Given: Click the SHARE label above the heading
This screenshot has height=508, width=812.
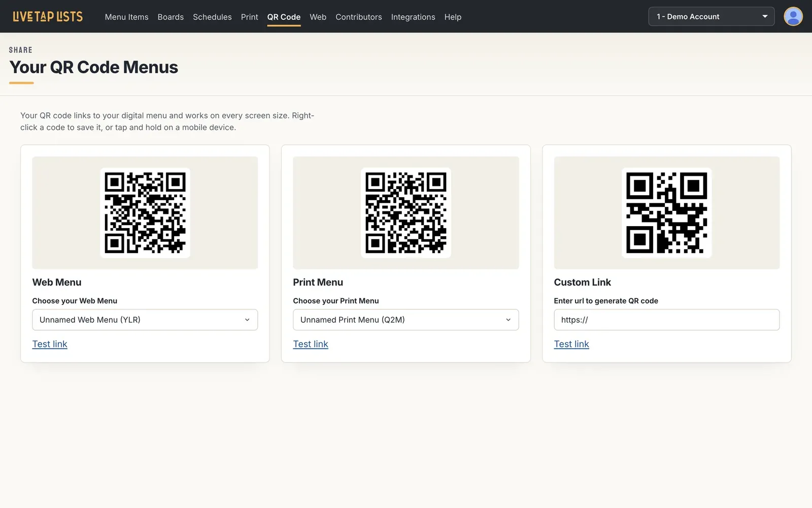Looking at the screenshot, I should click(21, 50).
